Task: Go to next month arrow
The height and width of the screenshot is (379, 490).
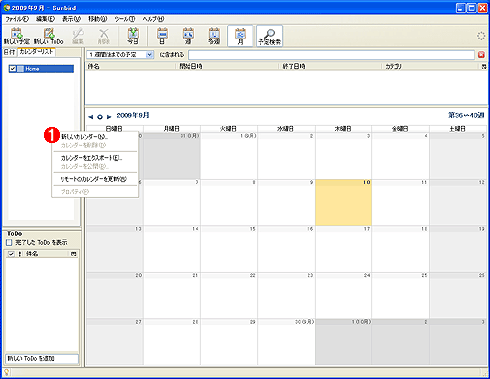Action: (x=109, y=117)
